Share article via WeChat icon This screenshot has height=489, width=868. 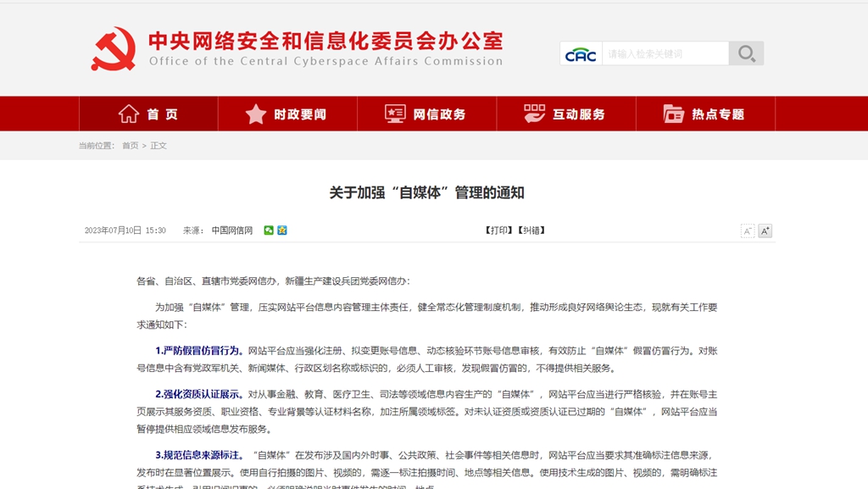269,231
